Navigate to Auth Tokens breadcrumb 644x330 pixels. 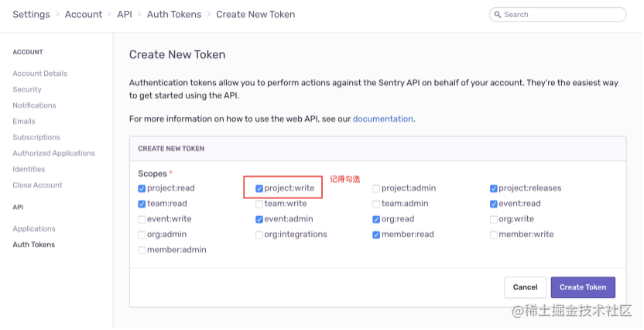coord(174,14)
